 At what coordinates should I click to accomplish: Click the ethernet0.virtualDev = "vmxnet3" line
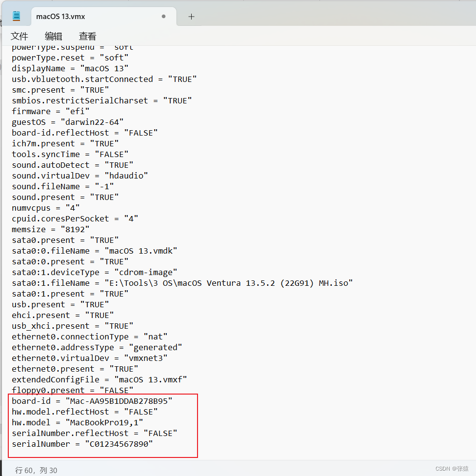(90, 358)
